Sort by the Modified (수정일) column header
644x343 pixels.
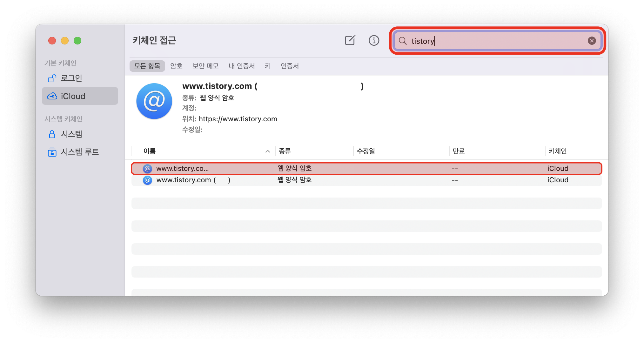pos(366,151)
